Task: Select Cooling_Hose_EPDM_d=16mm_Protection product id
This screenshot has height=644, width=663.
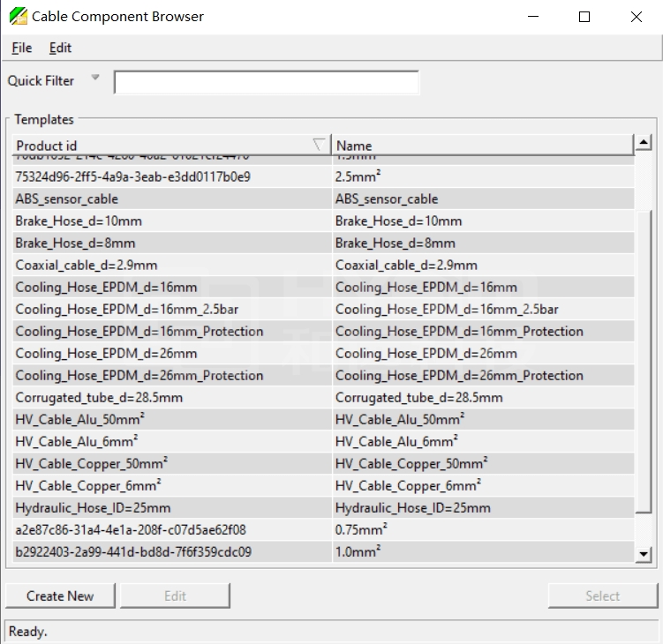Action: coord(172,331)
